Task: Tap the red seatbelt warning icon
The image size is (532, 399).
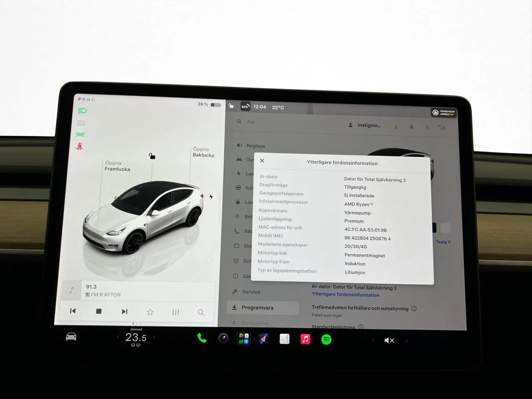Action: pyautogui.click(x=79, y=146)
